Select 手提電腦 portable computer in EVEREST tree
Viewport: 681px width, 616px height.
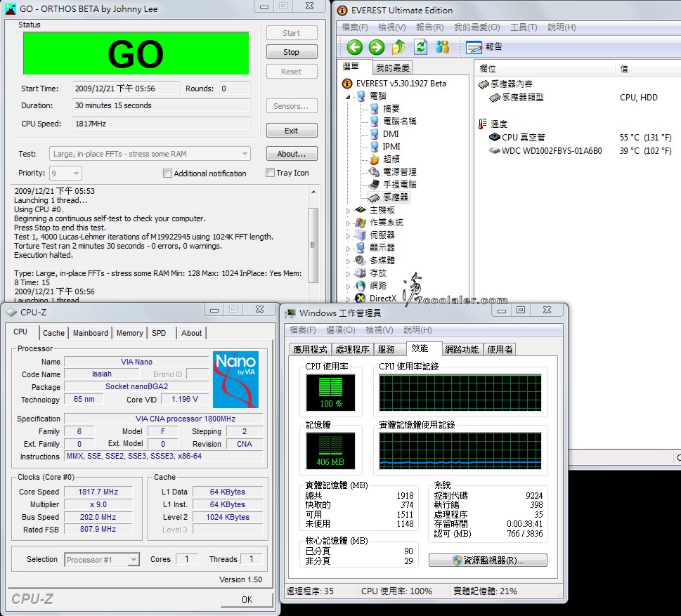point(399,184)
